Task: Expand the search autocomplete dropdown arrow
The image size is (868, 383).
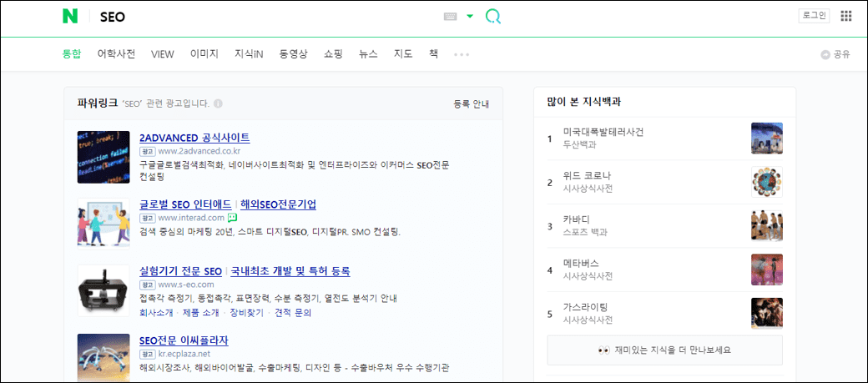Action: click(470, 17)
